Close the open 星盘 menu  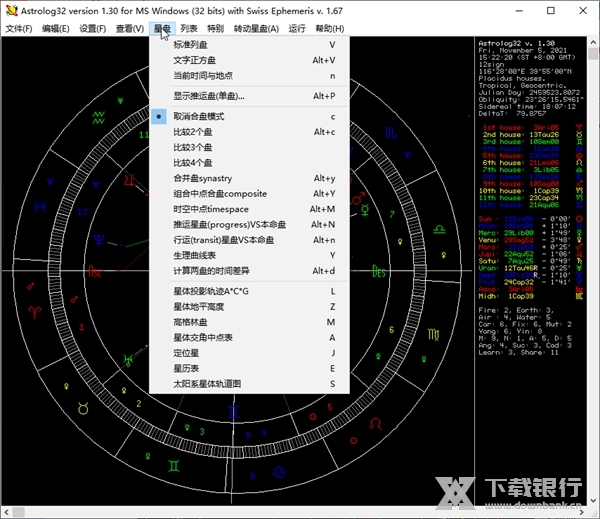coord(162,29)
